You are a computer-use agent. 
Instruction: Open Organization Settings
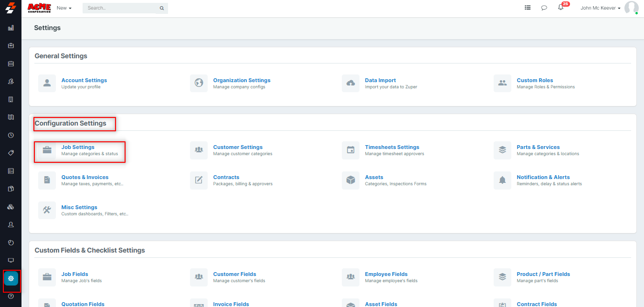tap(242, 80)
